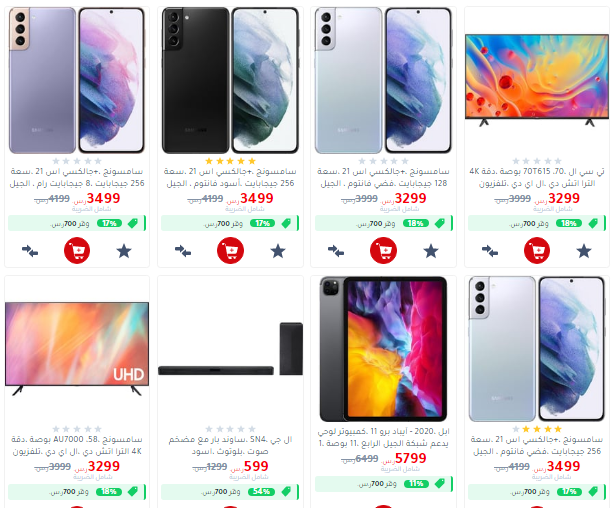Open LG SN4 sound bar title link
The width and height of the screenshot is (615, 508).
[x=230, y=445]
